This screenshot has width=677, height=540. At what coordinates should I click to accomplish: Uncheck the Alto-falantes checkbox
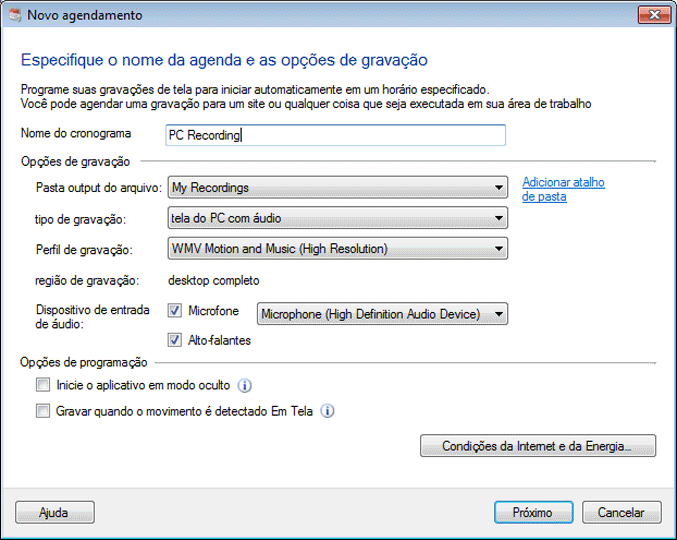175,340
